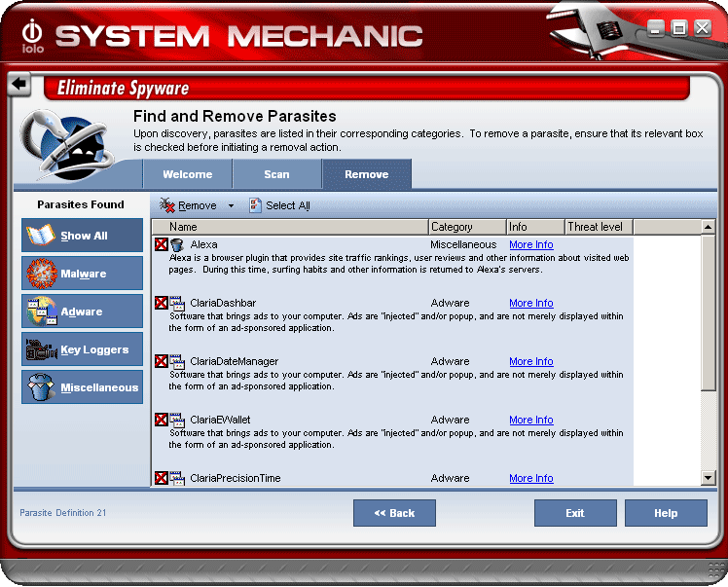
Task: Select the ClariaDashbar entry name
Action: [223, 304]
